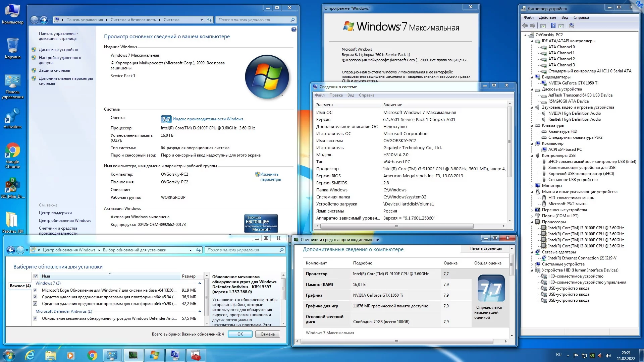The height and width of the screenshot is (362, 644).
Task: Click the Windows Start orb
Action: (x=9, y=355)
